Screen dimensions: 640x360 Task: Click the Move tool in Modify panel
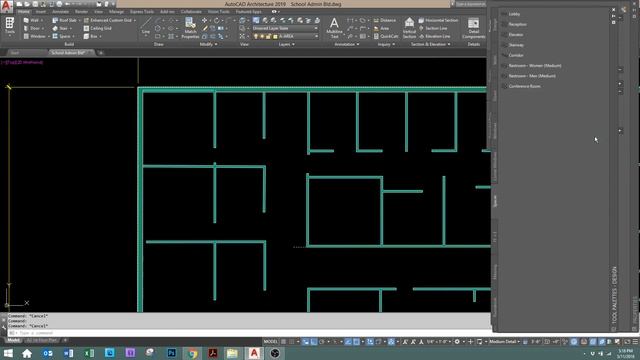pyautogui.click(x=204, y=20)
